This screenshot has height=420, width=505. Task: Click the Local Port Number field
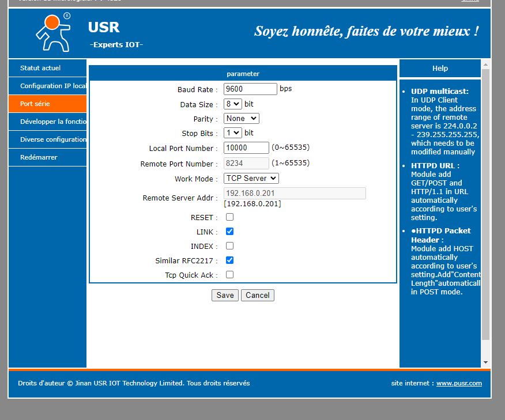coord(246,147)
